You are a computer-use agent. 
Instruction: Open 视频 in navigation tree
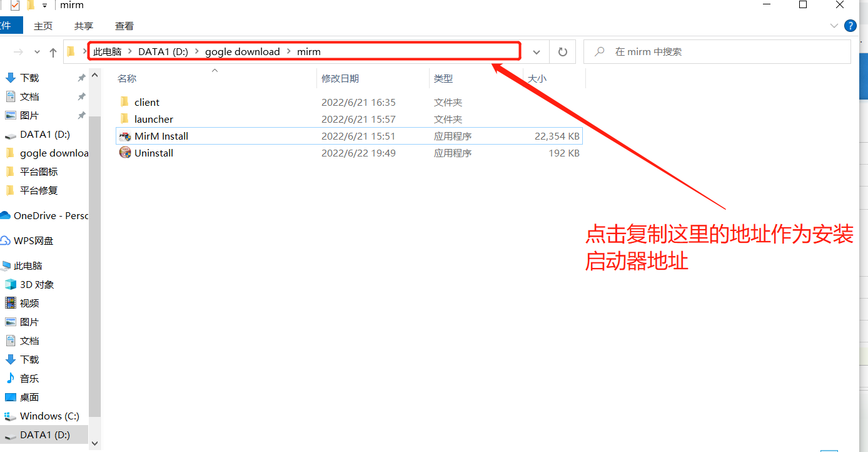point(29,303)
